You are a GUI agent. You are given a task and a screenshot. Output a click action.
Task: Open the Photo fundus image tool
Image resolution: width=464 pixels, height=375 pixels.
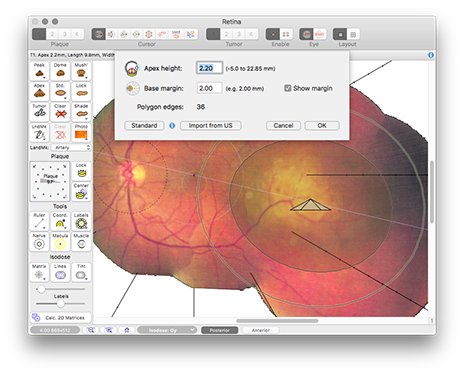click(x=81, y=133)
